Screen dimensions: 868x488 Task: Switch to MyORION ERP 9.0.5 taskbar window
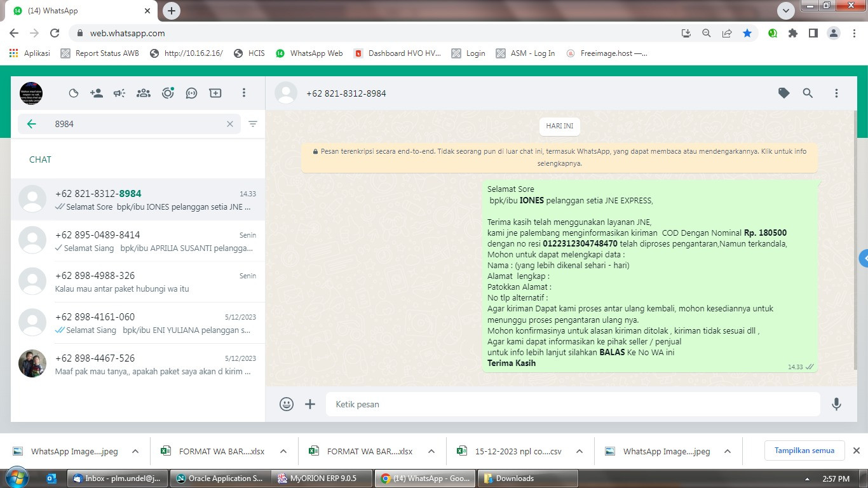(x=322, y=478)
